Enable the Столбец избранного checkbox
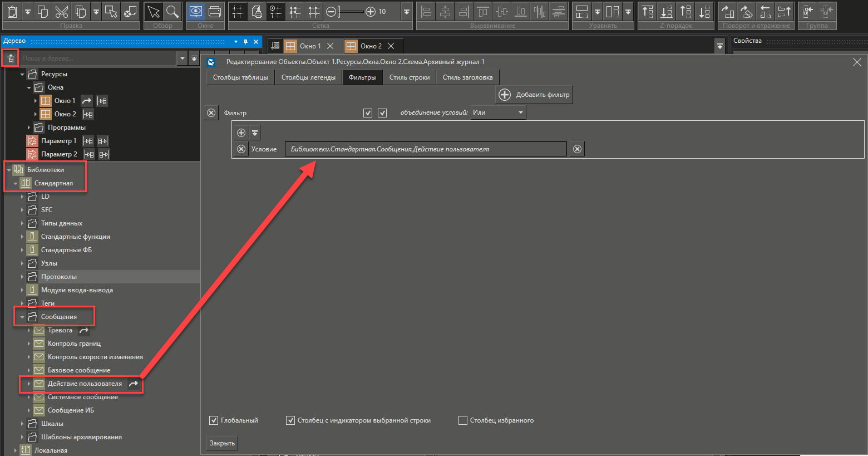The height and width of the screenshot is (456, 868). click(x=463, y=420)
